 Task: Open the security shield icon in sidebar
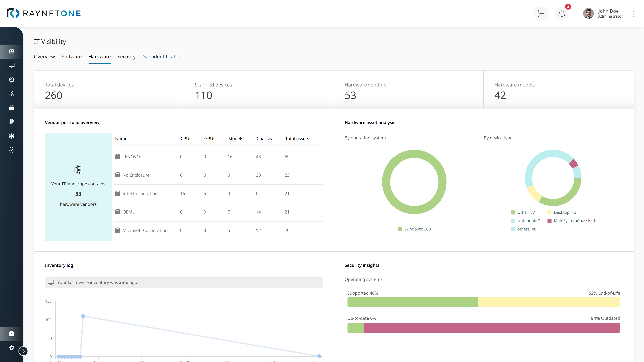click(11, 150)
